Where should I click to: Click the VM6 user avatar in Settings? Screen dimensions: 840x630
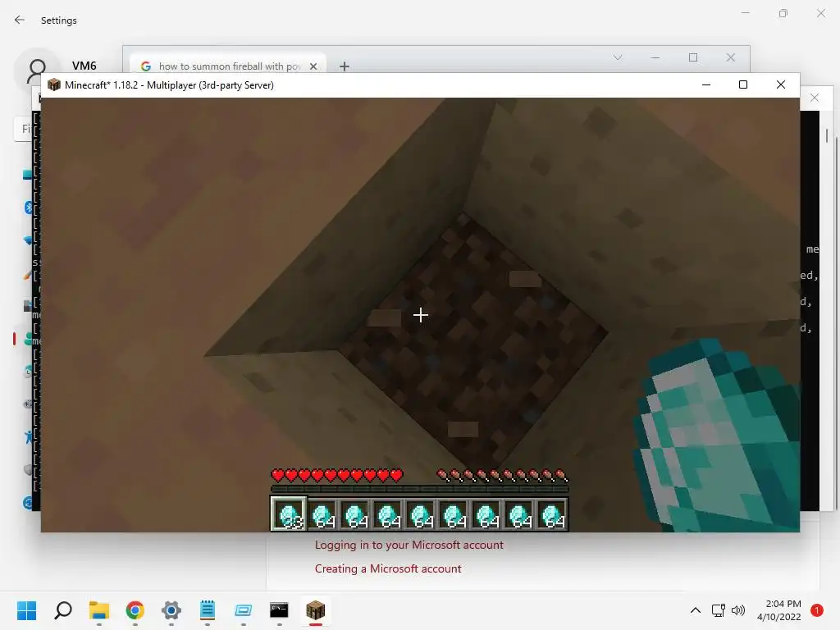(36, 71)
